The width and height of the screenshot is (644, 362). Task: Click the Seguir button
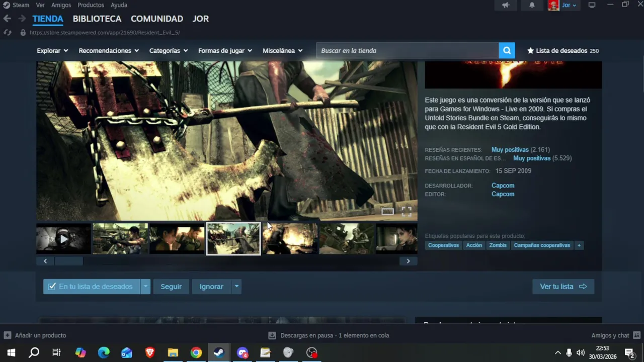pyautogui.click(x=171, y=287)
